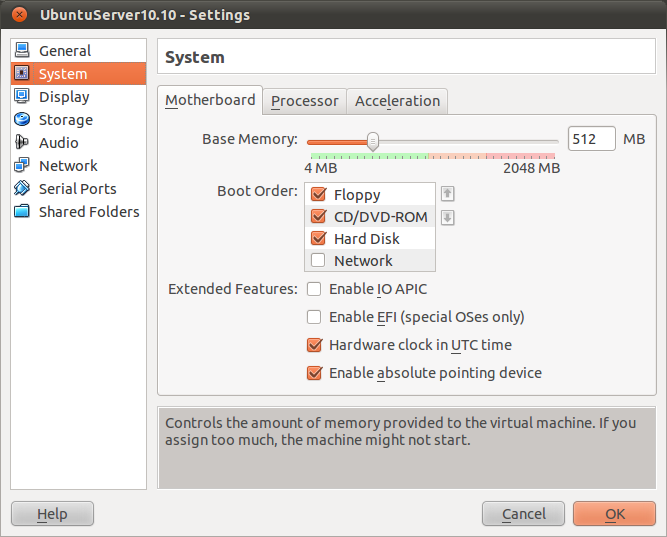Open Display settings icon
The image size is (667, 537).
pos(21,97)
